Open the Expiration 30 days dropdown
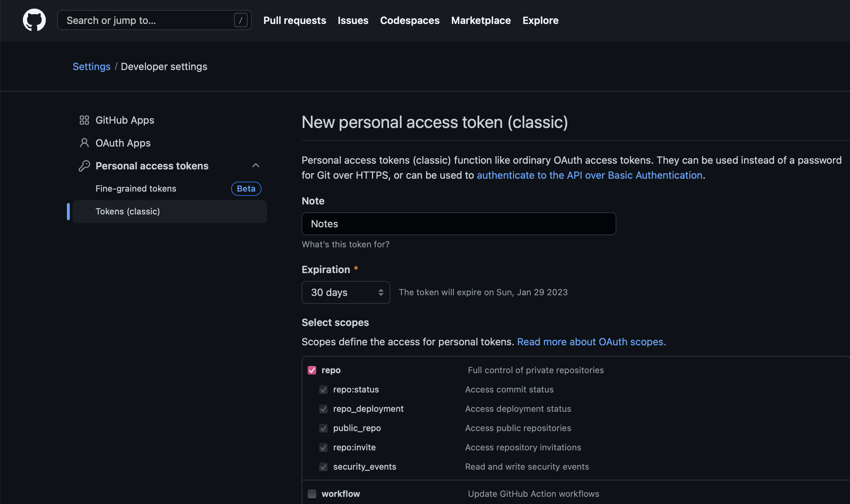Screen dimensions: 850x504 point(346,292)
